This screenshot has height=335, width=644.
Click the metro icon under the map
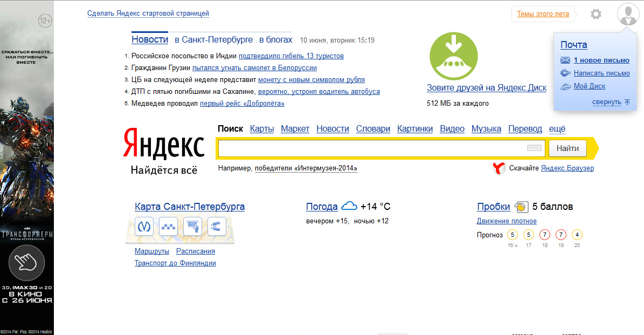coord(144,227)
